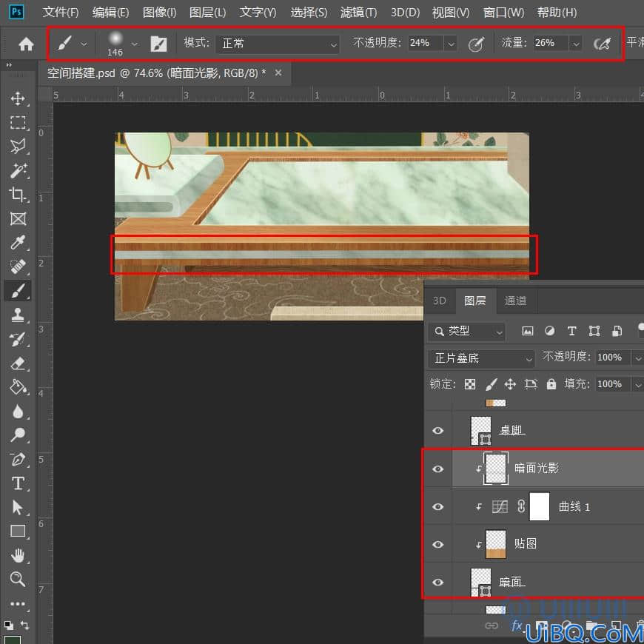Image resolution: width=644 pixels, height=644 pixels.
Task: Select the Spot Healing Brush tool
Action: [18, 266]
